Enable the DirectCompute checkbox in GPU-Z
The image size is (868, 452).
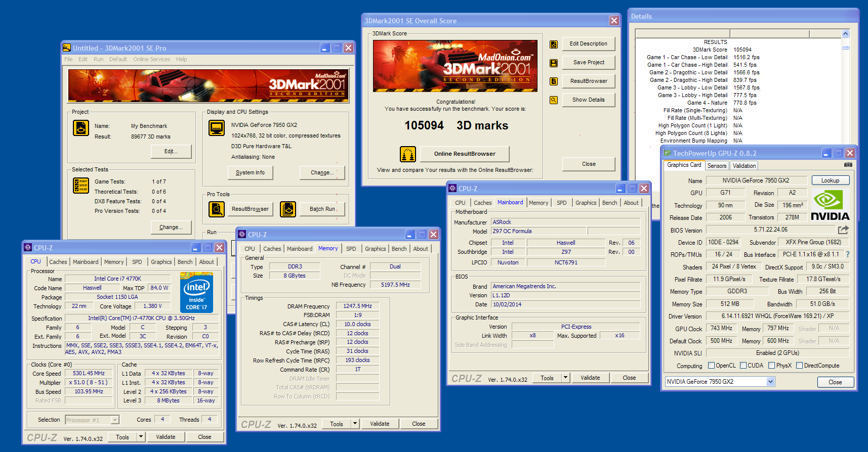799,366
